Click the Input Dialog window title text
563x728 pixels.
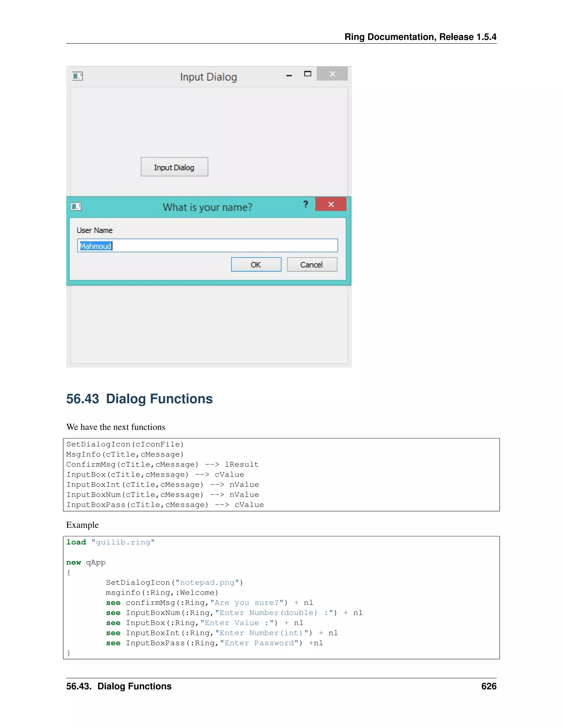208,77
